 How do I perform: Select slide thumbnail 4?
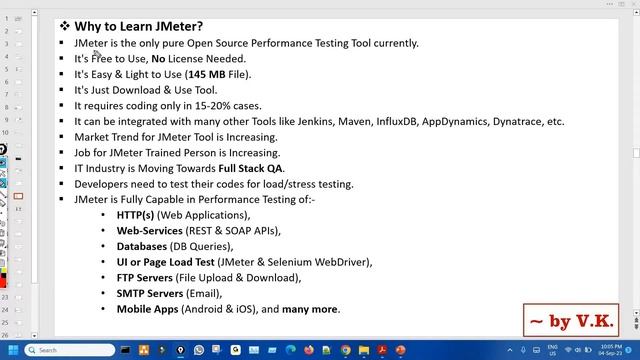(x=18, y=57)
